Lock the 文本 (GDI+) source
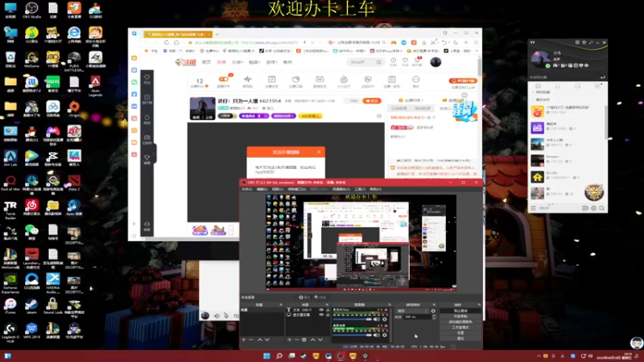The height and width of the screenshot is (362, 644). (328, 310)
